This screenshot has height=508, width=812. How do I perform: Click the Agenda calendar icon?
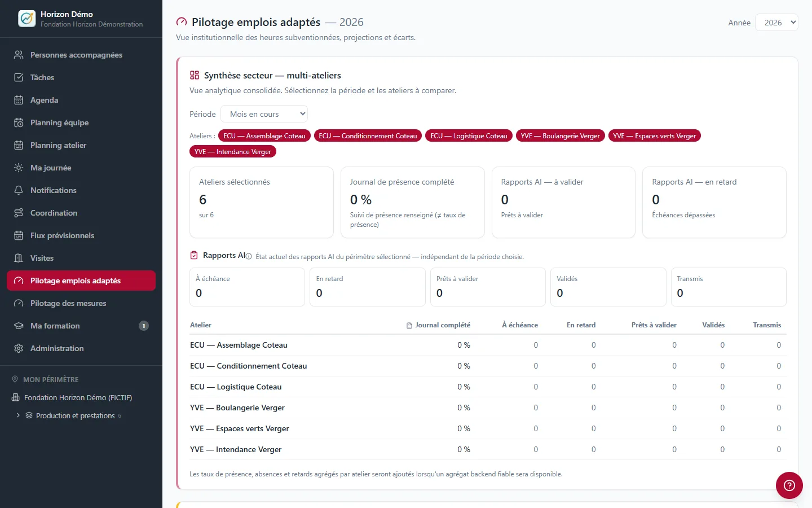click(x=19, y=100)
